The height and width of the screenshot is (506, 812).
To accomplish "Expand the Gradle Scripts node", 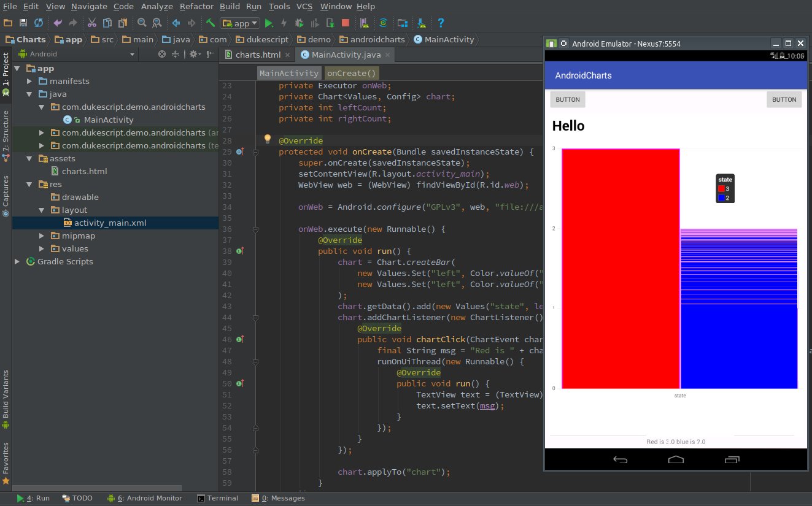I will click(17, 261).
